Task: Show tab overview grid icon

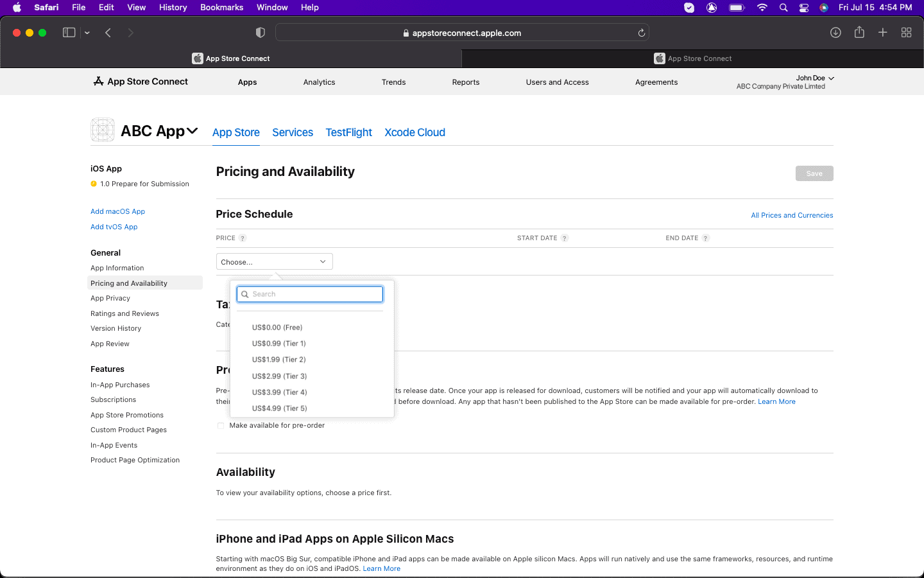Action: pyautogui.click(x=906, y=33)
